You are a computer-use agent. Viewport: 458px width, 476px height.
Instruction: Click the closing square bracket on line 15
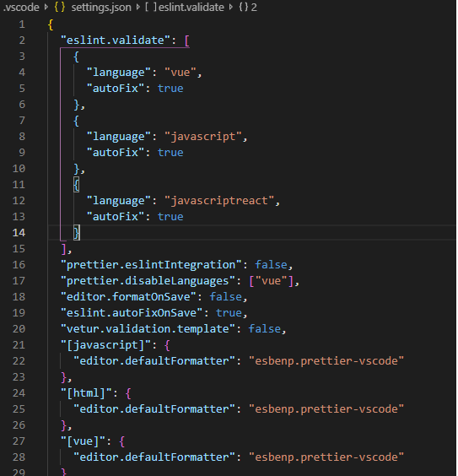click(x=64, y=249)
